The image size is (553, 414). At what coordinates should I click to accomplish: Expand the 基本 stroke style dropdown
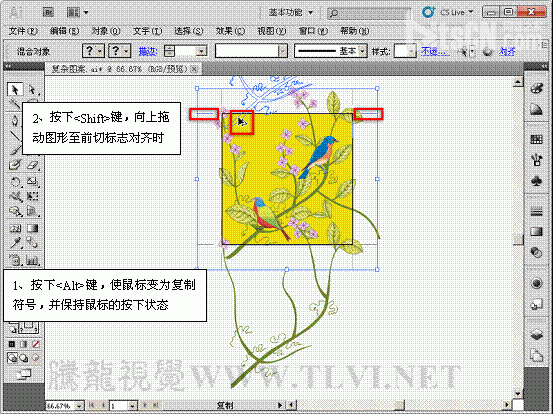[362, 51]
